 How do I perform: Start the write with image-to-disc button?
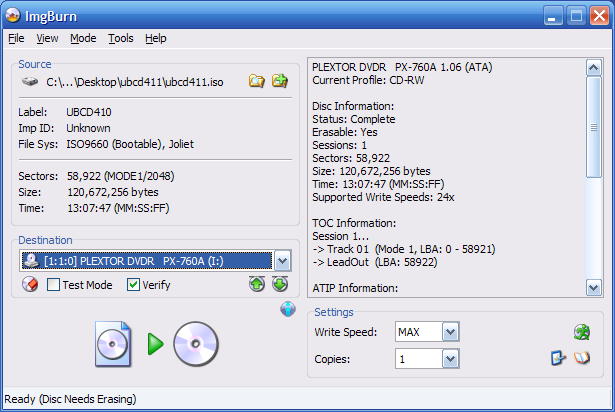pyautogui.click(x=156, y=344)
